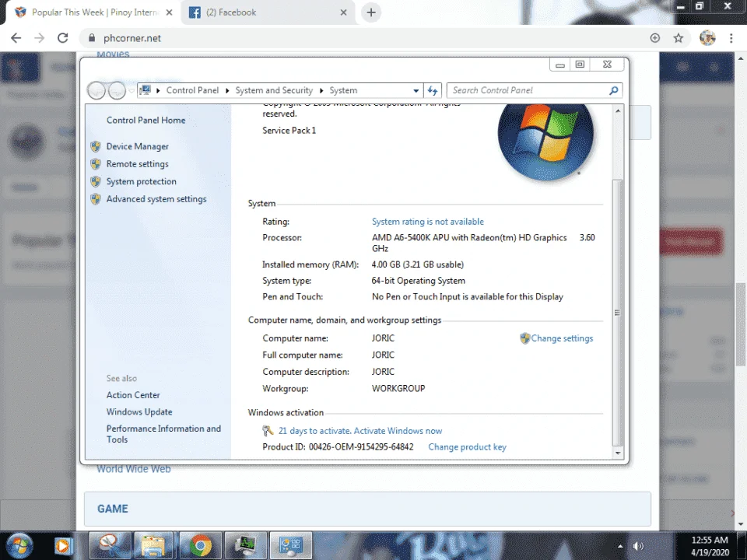Open the GAME section on phcorner page

click(x=112, y=509)
